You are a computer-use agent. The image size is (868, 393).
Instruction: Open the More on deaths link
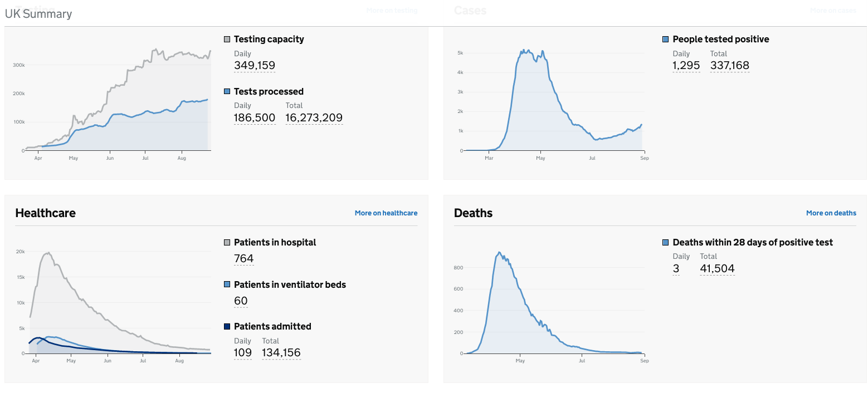831,213
